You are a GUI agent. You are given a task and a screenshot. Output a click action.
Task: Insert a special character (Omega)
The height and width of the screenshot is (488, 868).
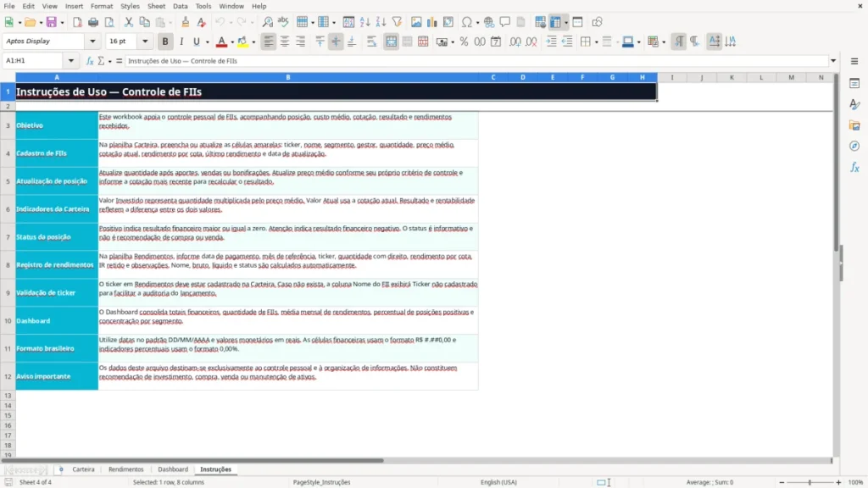(467, 22)
